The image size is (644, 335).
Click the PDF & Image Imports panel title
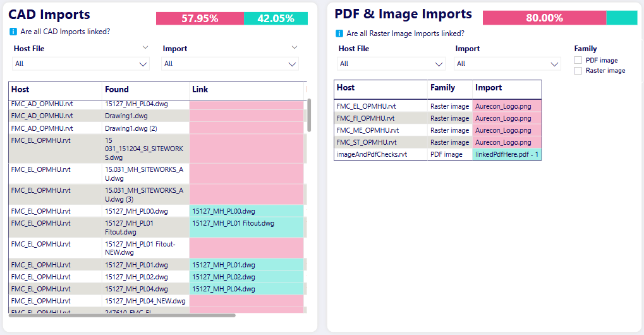pyautogui.click(x=403, y=14)
